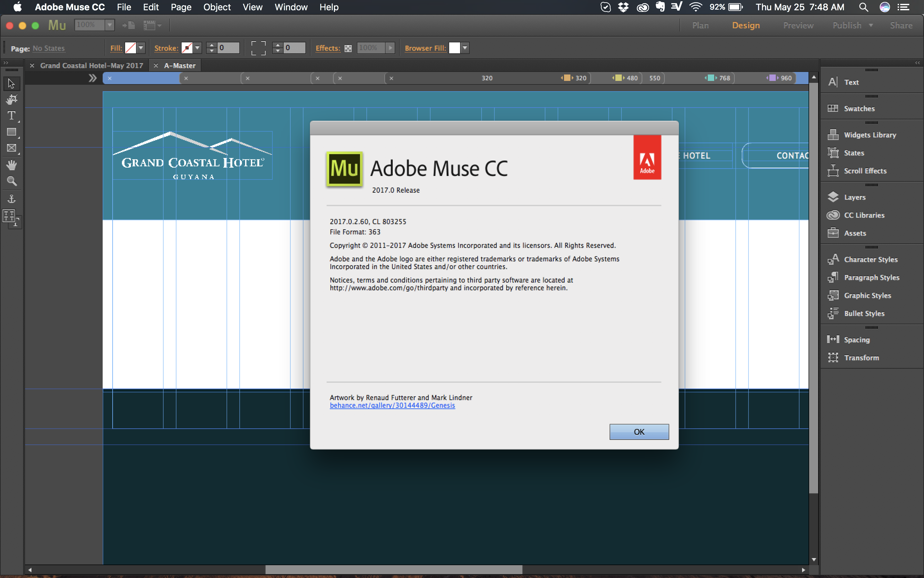The image size is (924, 578).
Task: Open the zoom level 100% dropdown
Action: [110, 25]
